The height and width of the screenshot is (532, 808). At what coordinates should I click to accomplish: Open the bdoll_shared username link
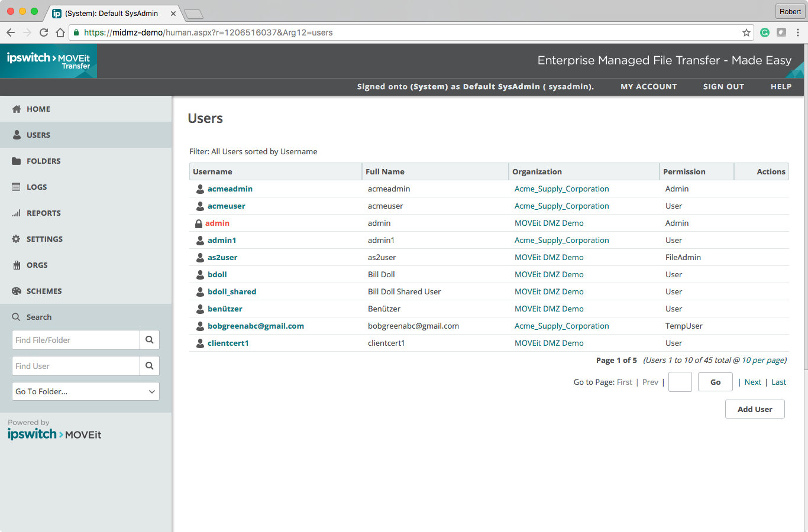point(232,291)
